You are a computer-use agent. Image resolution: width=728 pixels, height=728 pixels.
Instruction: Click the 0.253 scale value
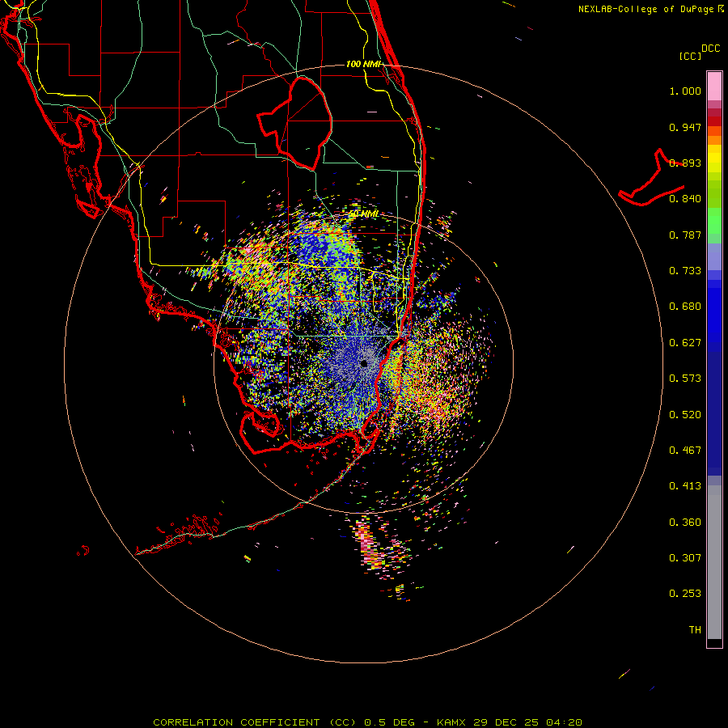685,594
